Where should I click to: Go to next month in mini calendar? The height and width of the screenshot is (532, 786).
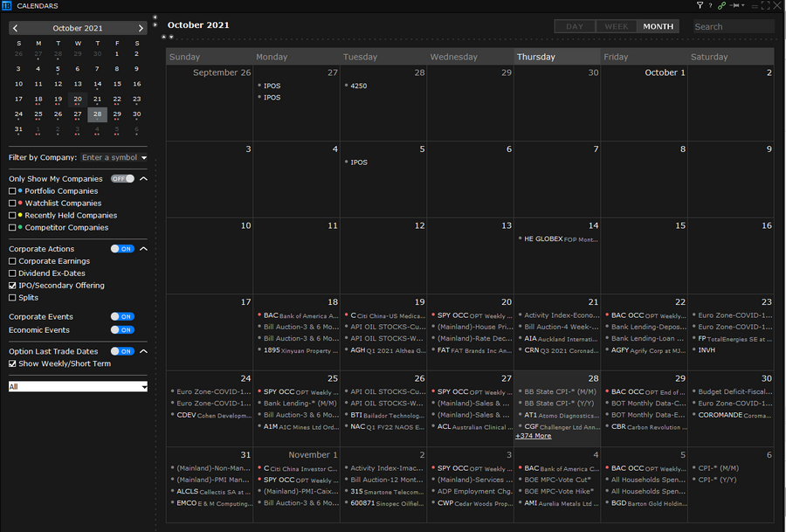pos(141,28)
